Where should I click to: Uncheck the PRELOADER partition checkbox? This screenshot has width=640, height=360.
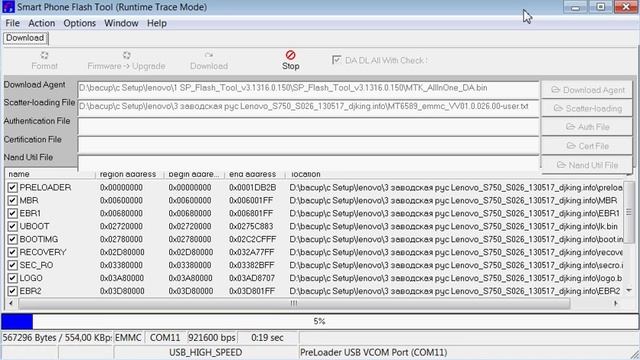point(12,187)
